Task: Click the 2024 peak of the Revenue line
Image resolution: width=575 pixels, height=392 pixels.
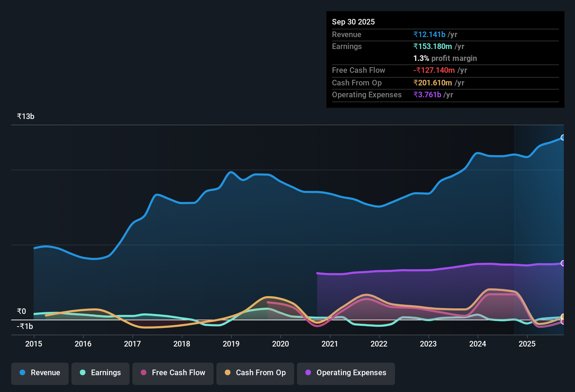Action: 477,153
